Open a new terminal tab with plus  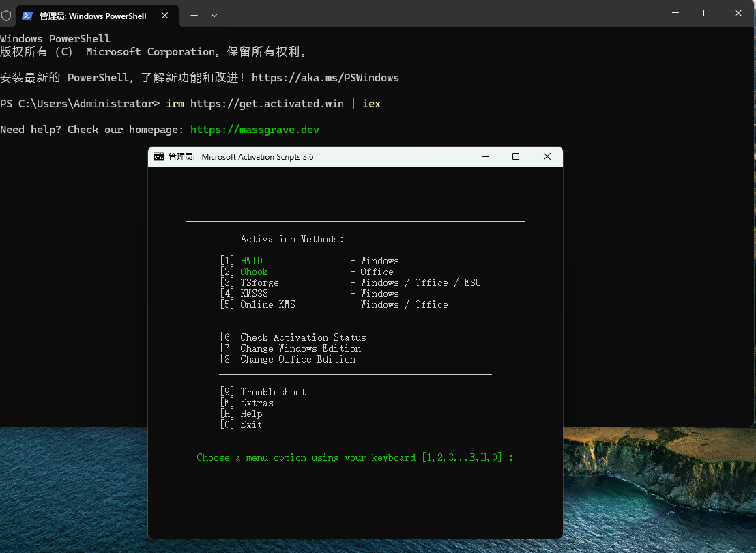194,16
